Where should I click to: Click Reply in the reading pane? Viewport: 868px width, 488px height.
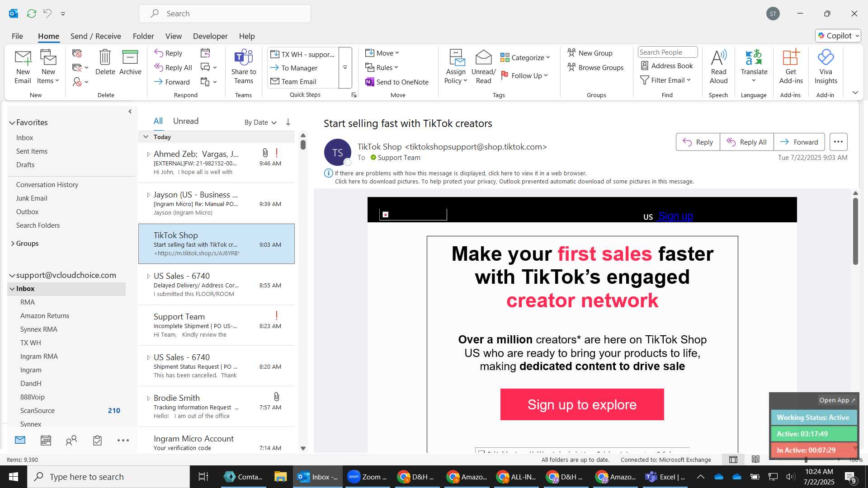698,142
